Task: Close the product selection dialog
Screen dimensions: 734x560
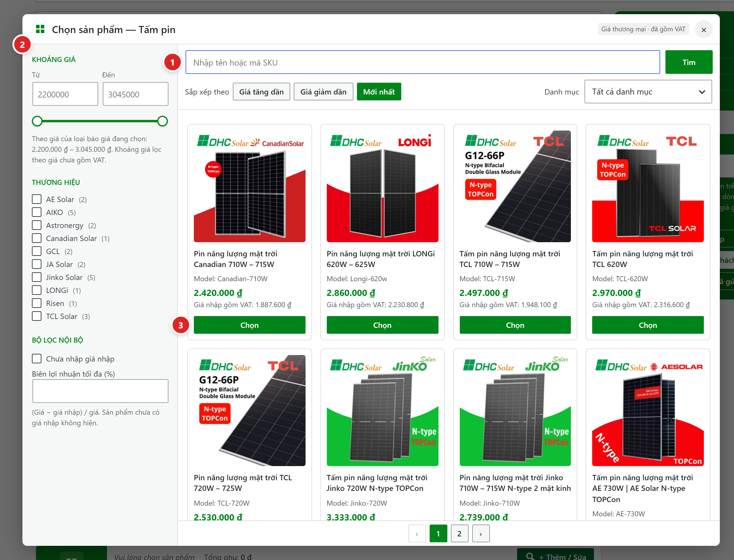Action: click(x=704, y=30)
